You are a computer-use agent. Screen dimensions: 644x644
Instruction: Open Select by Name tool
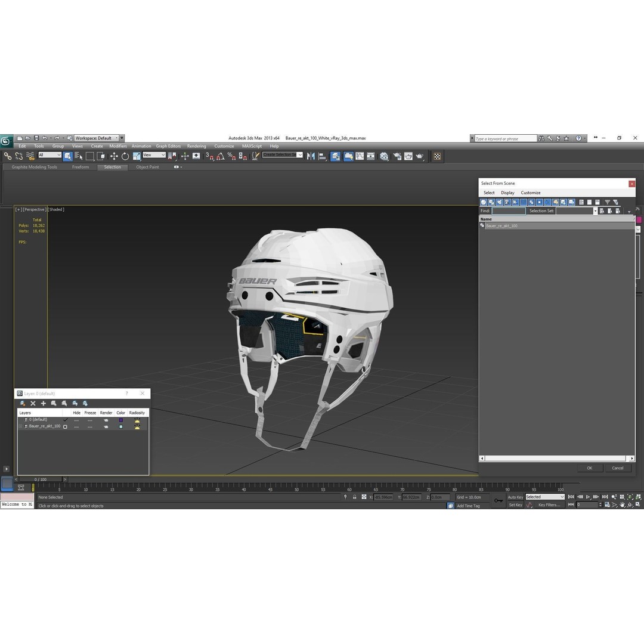point(79,156)
